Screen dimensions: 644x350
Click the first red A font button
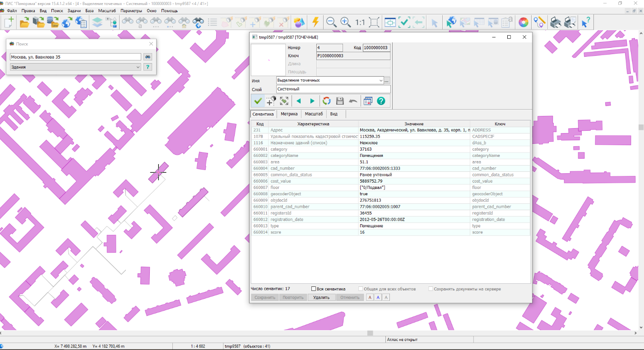click(370, 298)
